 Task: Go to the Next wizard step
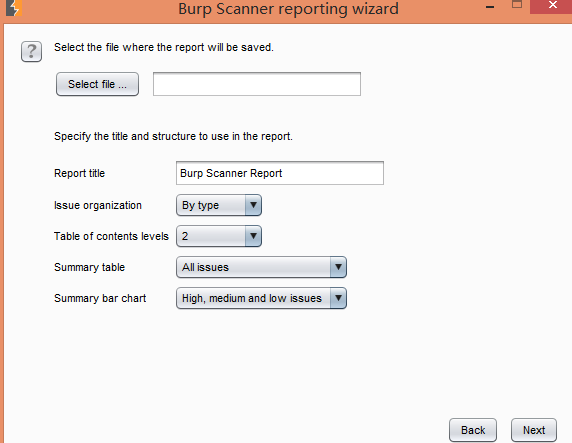[x=534, y=430]
